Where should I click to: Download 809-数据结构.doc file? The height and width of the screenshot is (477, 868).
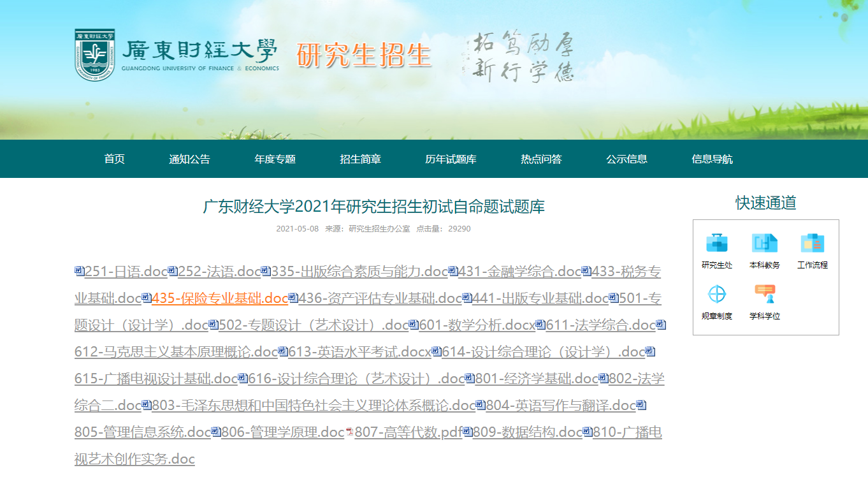(x=527, y=432)
